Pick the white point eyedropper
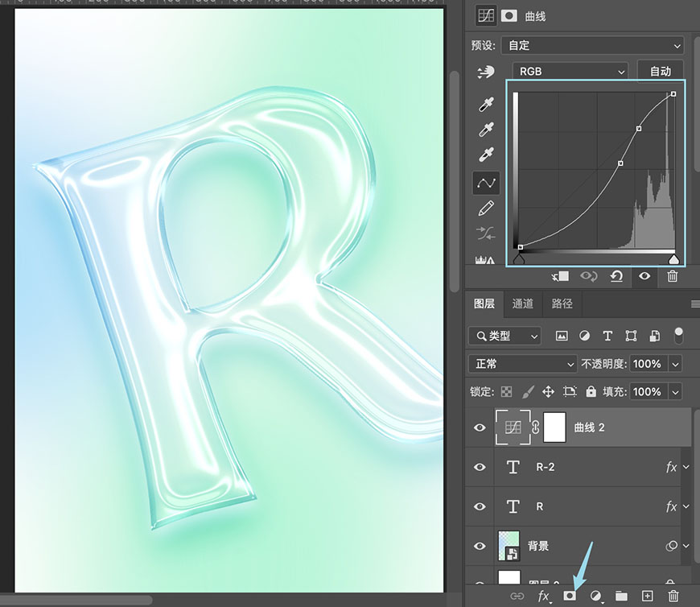The width and height of the screenshot is (700, 607). 486,154
